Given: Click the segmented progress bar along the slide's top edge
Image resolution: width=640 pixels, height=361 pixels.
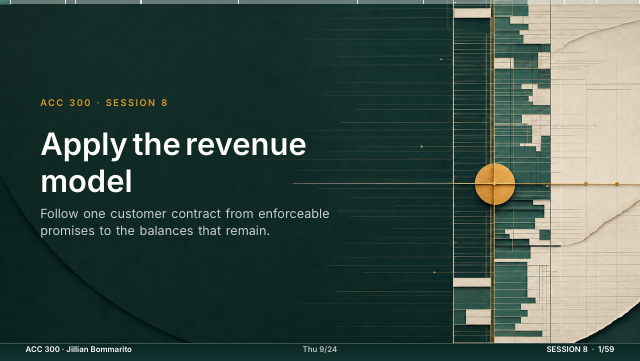Looking at the screenshot, I should pyautogui.click(x=320, y=2).
